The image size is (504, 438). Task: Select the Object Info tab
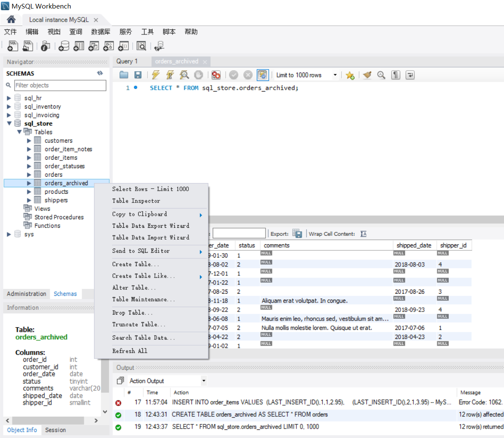(22, 430)
